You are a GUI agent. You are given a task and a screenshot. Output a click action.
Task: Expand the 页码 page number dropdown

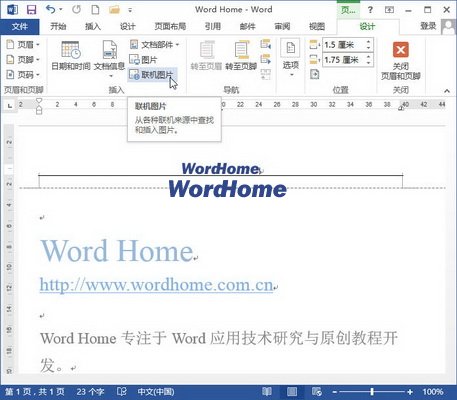(23, 75)
